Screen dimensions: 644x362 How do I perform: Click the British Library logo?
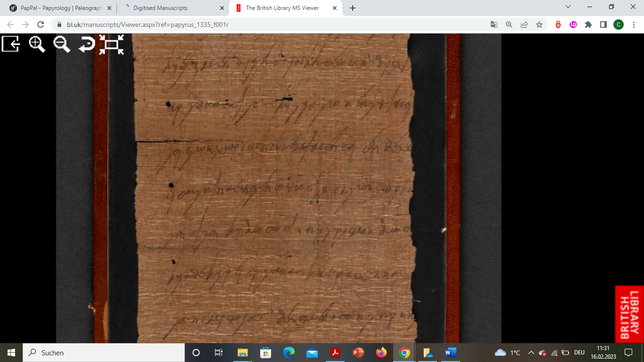(x=629, y=314)
